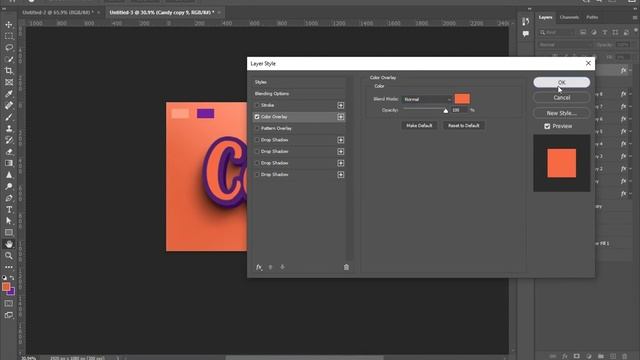Select the Frame tool
This screenshot has height=360, width=640.
click(9, 82)
